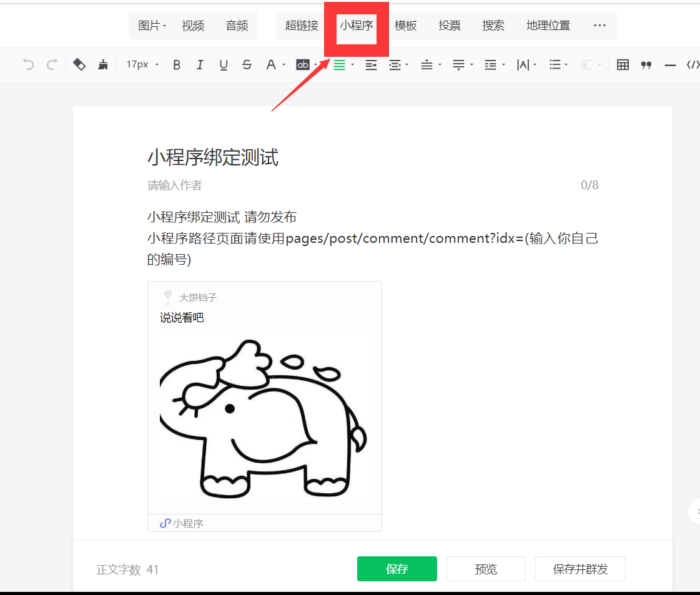This screenshot has width=700, height=595.
Task: Click the 预览 button
Action: click(x=486, y=569)
